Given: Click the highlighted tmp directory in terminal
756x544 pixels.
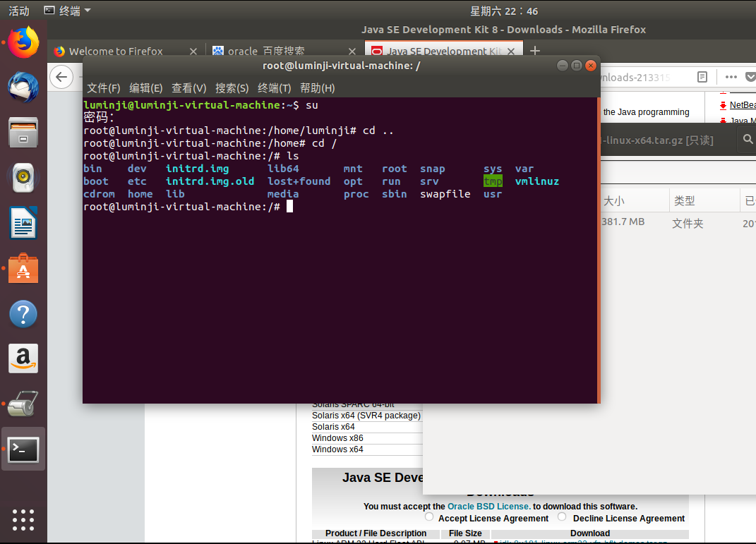Looking at the screenshot, I should click(493, 181).
